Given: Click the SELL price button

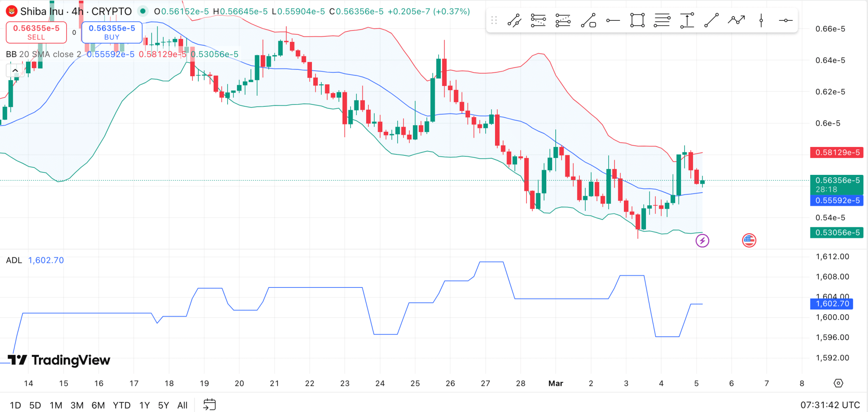Looking at the screenshot, I should click(36, 32).
